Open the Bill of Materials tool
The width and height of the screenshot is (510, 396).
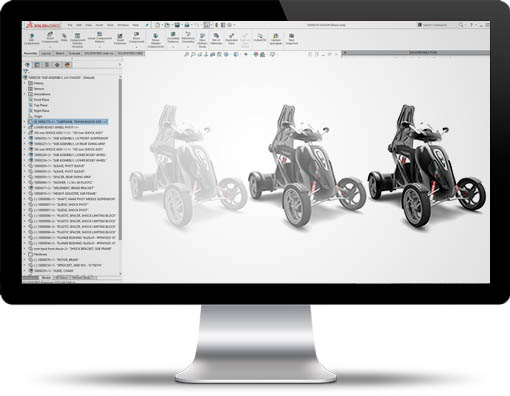coord(216,39)
